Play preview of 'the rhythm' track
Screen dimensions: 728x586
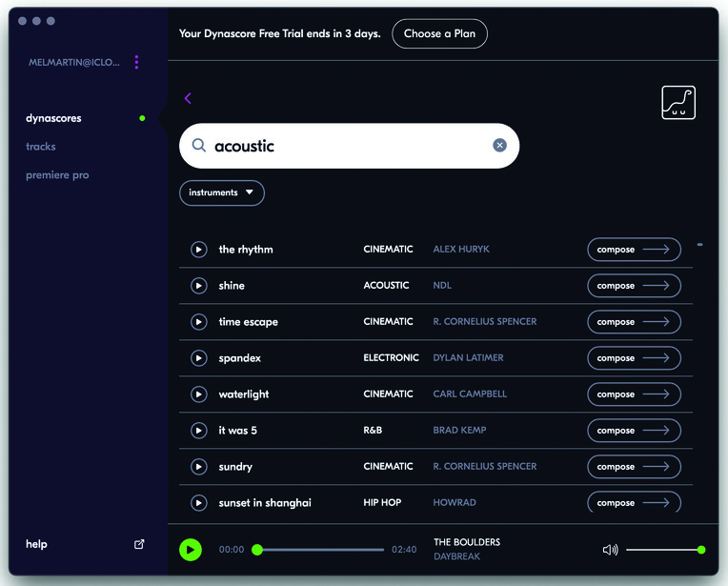pyautogui.click(x=199, y=250)
